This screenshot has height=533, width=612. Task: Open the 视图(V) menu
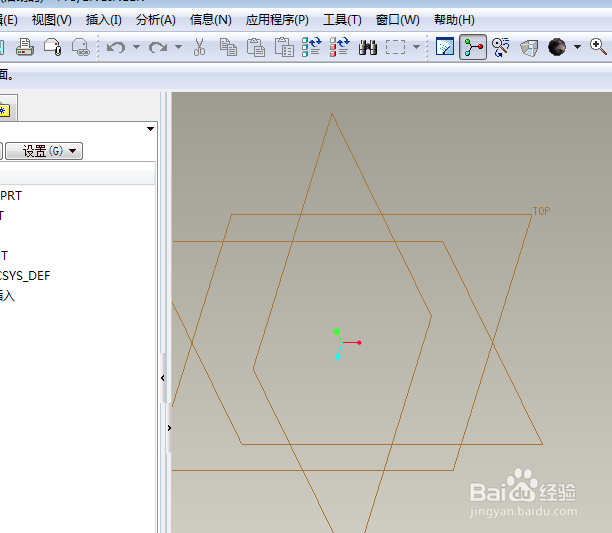coord(52,20)
